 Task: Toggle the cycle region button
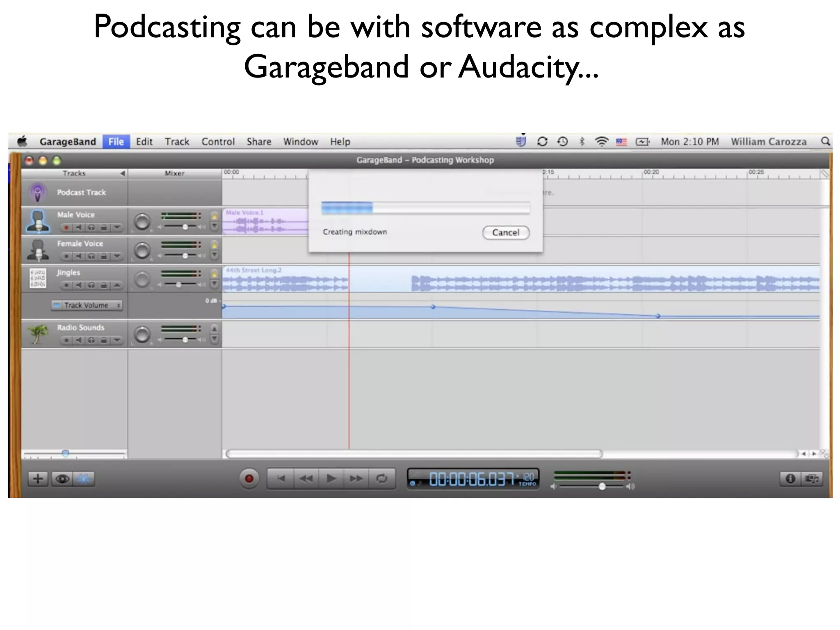tap(382, 479)
